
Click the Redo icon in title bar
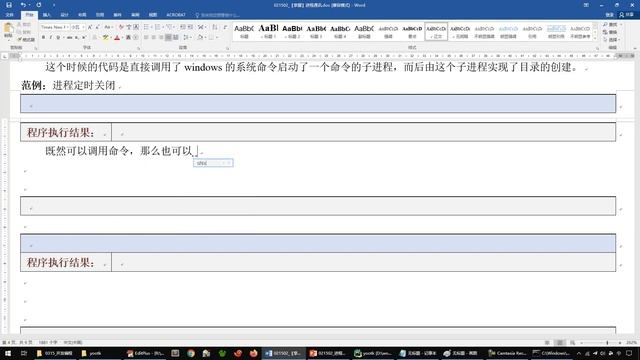point(39,5)
